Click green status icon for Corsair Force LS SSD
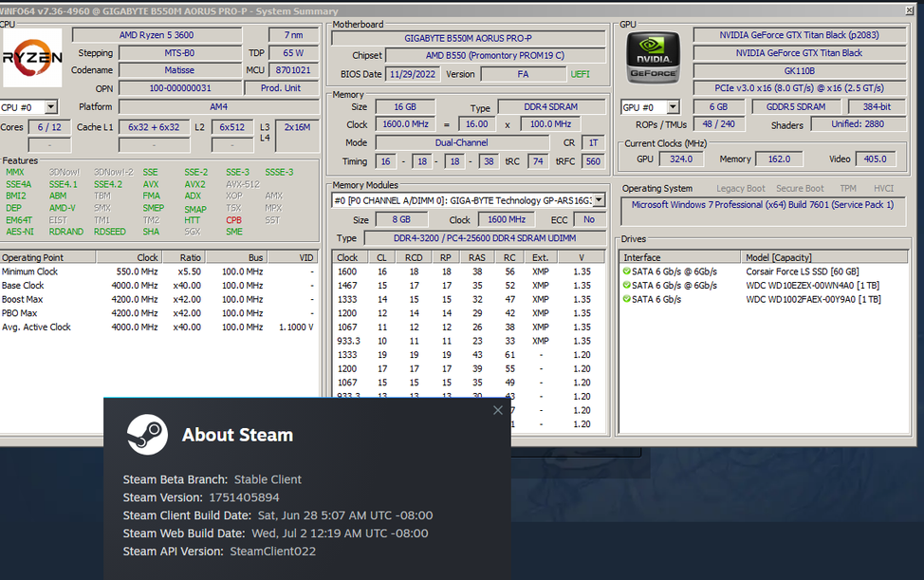Image resolution: width=924 pixels, height=580 pixels. (626, 271)
